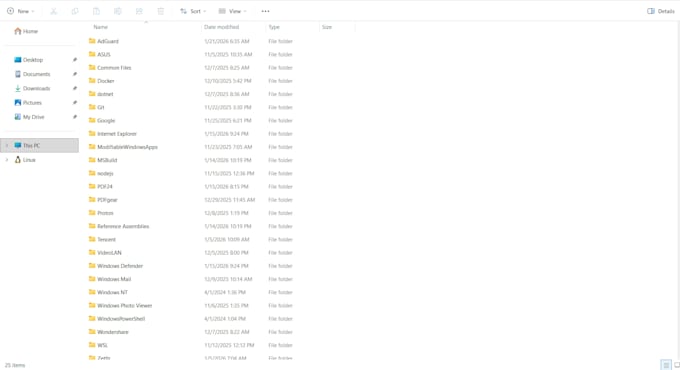
Task: Select the MSBuild folder name
Action: pyautogui.click(x=107, y=160)
